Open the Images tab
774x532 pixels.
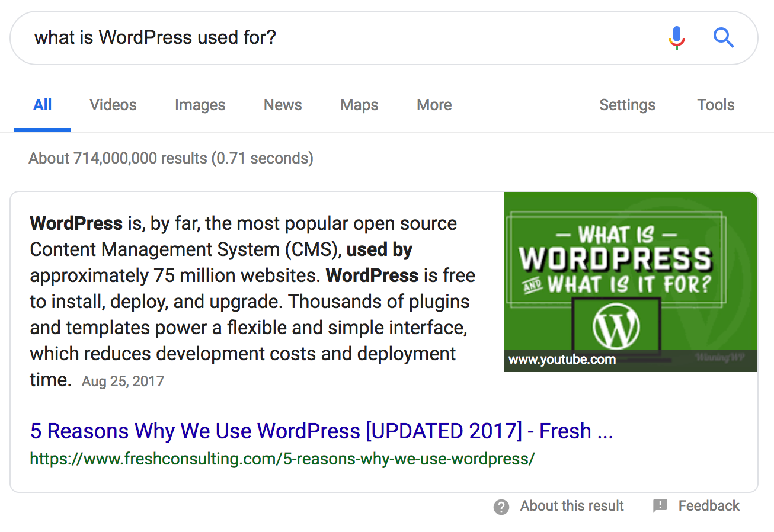click(200, 105)
